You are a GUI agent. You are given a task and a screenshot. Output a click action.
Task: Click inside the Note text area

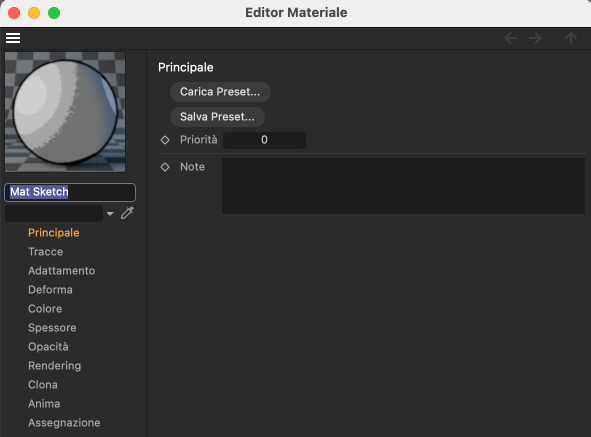click(x=403, y=186)
